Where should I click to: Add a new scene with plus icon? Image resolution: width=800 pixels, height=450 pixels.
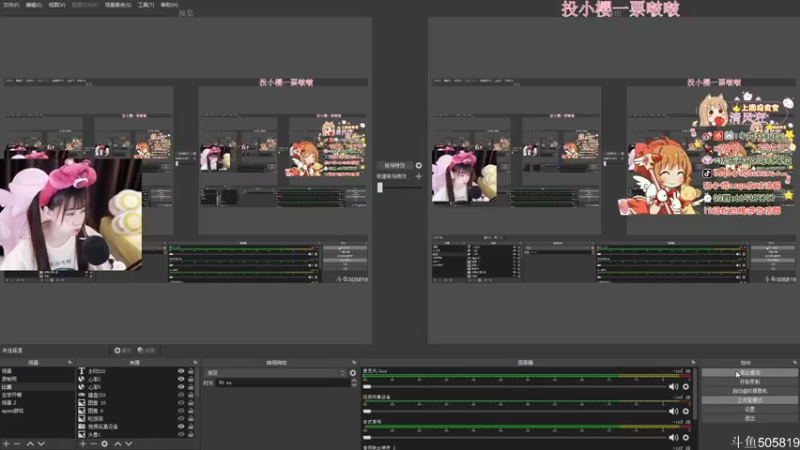(7, 444)
